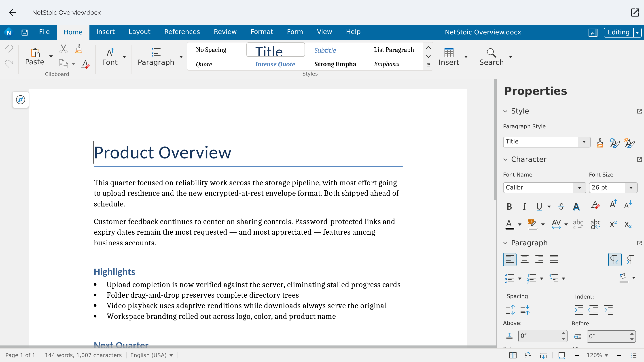This screenshot has height=362, width=644.
Task: Click the Clone Formatting paintbrush in Clipboard
Action: click(x=78, y=49)
